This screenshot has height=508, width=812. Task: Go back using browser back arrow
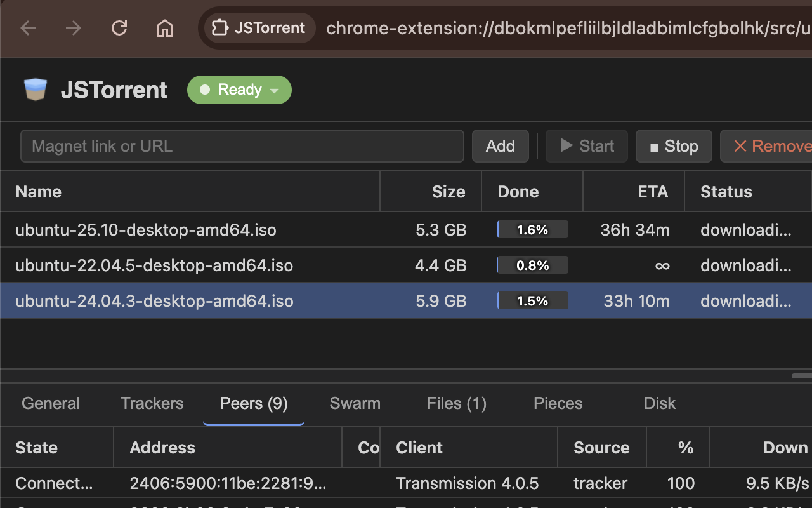28,28
